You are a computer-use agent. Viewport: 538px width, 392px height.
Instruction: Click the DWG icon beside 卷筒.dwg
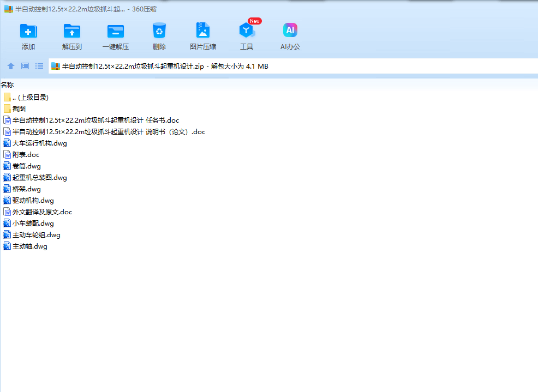coord(7,166)
